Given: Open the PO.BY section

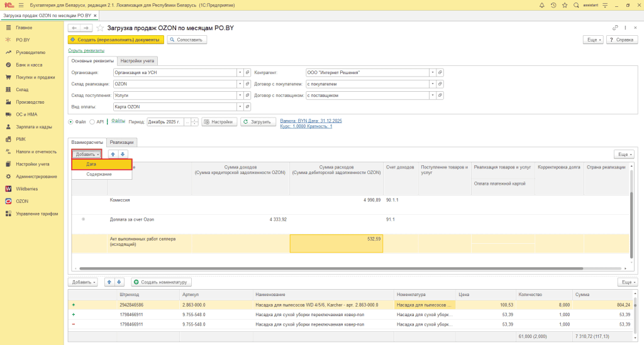Looking at the screenshot, I should coord(23,40).
